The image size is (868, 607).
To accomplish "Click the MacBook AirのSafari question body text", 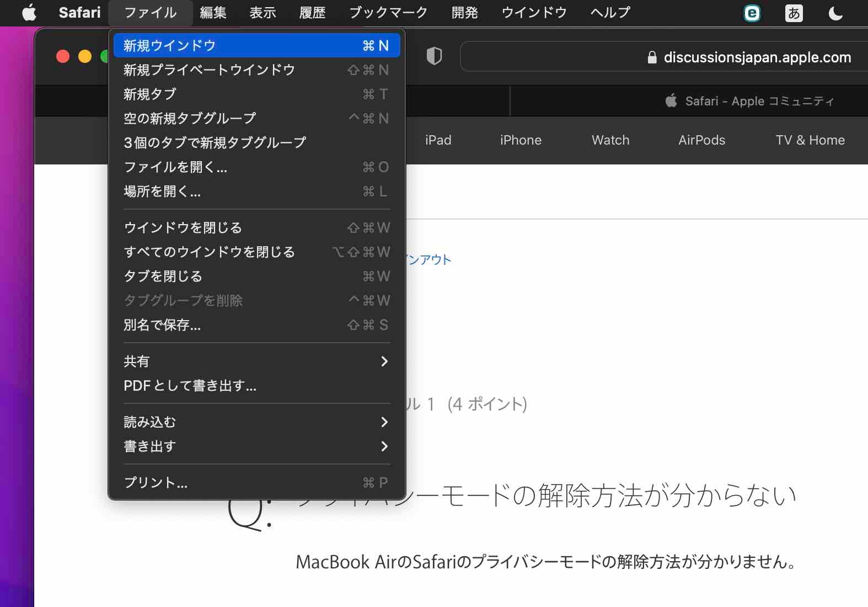I will (546, 562).
